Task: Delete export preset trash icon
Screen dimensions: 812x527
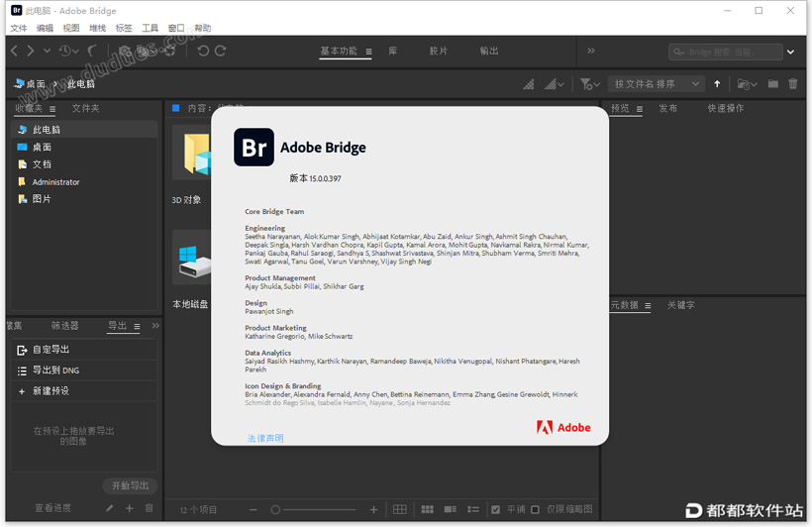Action: pyautogui.click(x=150, y=508)
